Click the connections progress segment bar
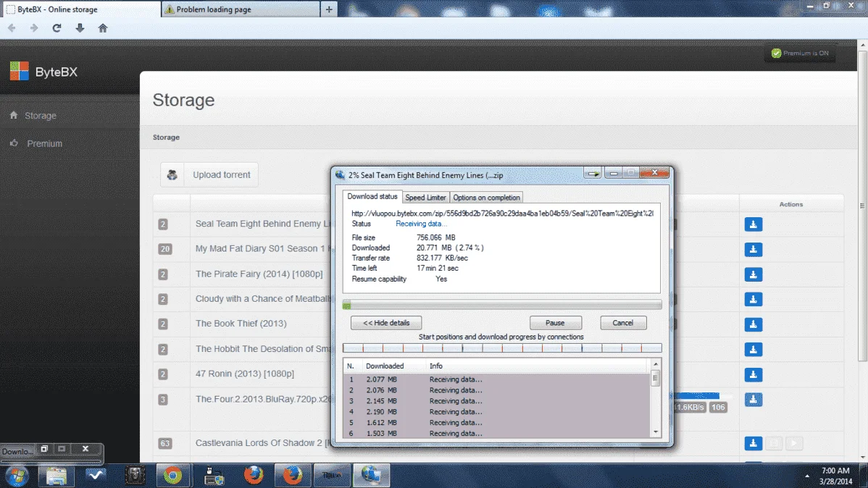 pos(502,348)
